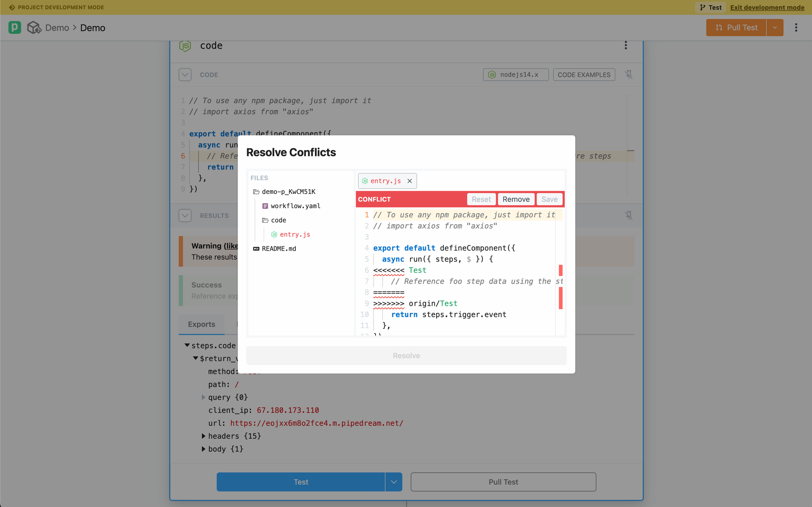Click Exit development mode link

click(767, 7)
